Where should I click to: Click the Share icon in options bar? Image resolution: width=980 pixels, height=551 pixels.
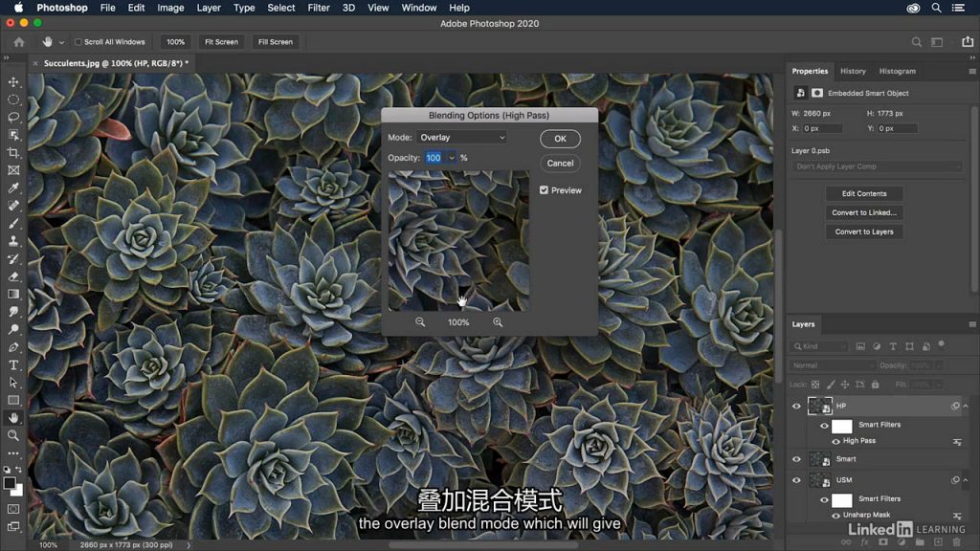pos(967,42)
